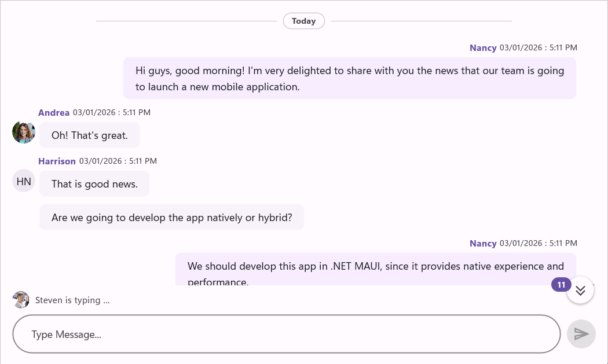This screenshot has width=608, height=364.
Task: Click Harrison's HN avatar circle
Action: 24,181
